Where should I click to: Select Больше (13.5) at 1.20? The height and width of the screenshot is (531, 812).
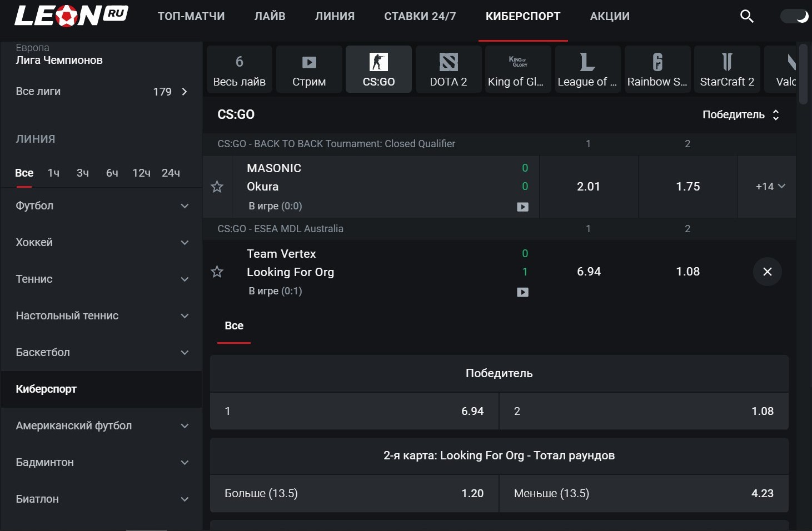354,493
